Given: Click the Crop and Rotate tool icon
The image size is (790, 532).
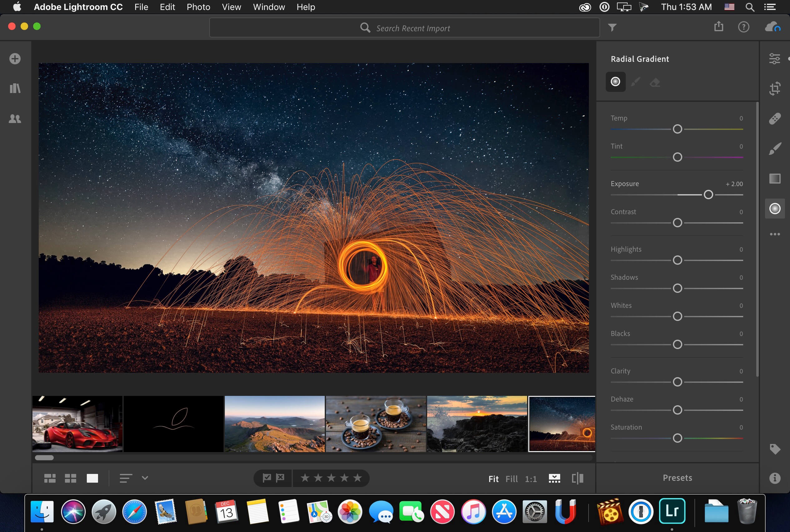Looking at the screenshot, I should point(775,88).
